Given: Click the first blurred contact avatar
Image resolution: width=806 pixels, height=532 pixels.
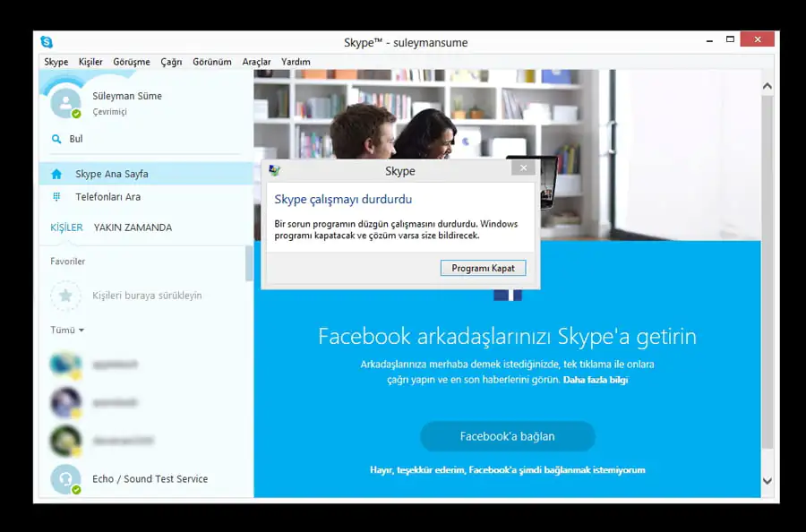Looking at the screenshot, I should [65, 365].
